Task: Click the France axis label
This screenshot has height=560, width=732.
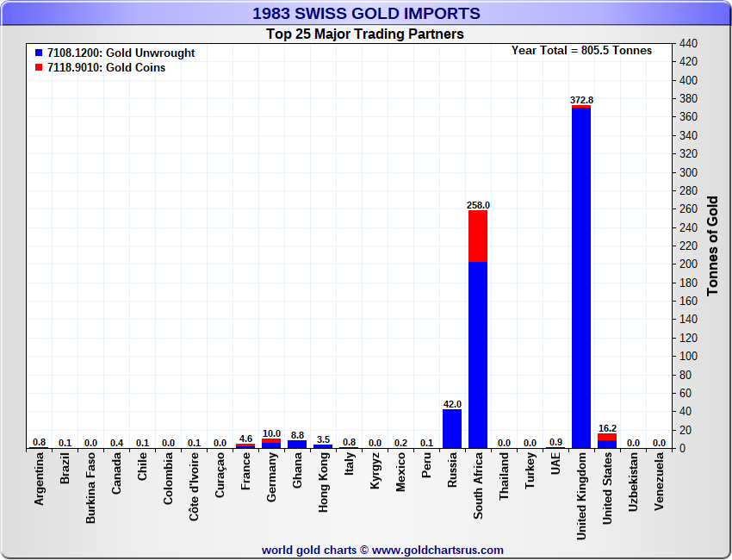Action: tap(245, 471)
